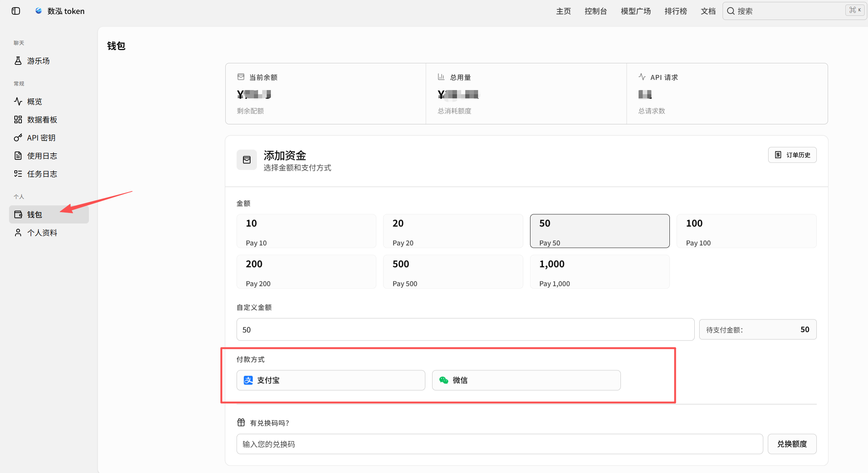Choose 微信 as payment method
The height and width of the screenshot is (473, 868).
(x=526, y=380)
